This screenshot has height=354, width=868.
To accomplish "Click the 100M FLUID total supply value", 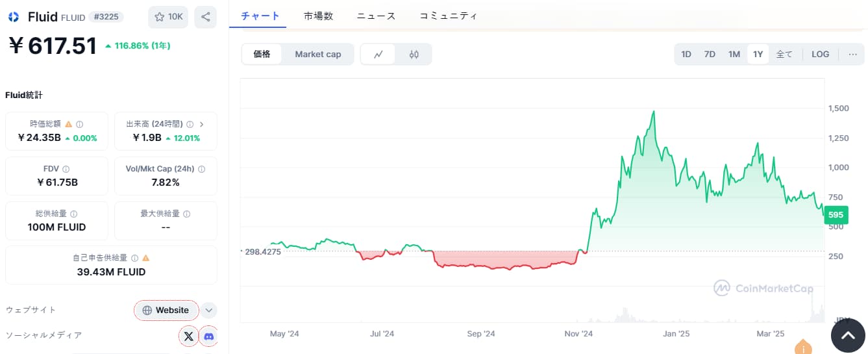I will (57, 227).
